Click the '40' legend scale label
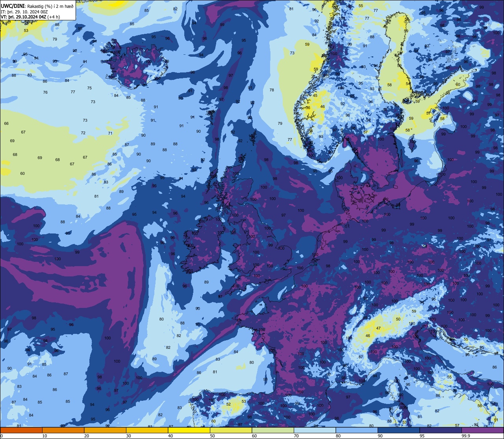Viewport: 504px width, 439px height. (x=170, y=436)
